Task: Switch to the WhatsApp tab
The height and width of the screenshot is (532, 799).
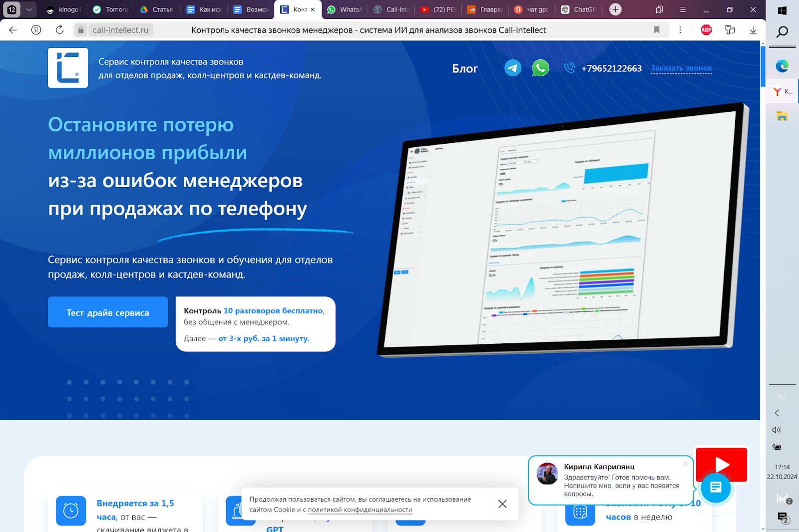Action: (x=345, y=9)
